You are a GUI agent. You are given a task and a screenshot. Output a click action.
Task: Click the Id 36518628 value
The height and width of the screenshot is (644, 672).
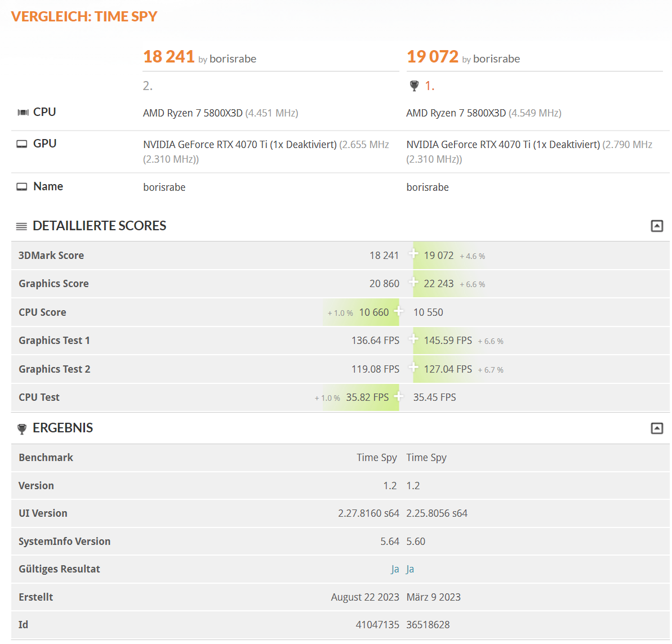[x=428, y=625]
